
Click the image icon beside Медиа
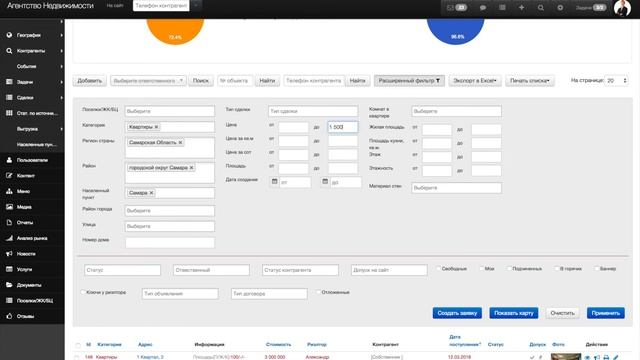pyautogui.click(x=9, y=207)
